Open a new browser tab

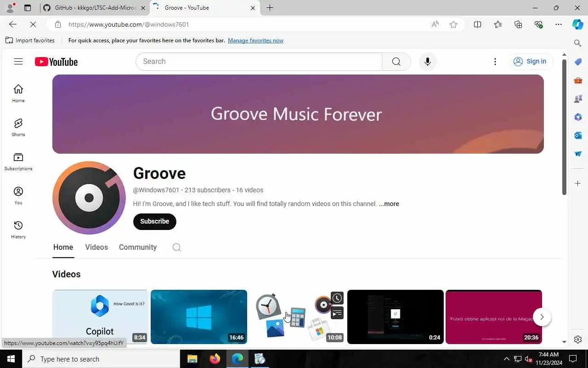pyautogui.click(x=270, y=8)
